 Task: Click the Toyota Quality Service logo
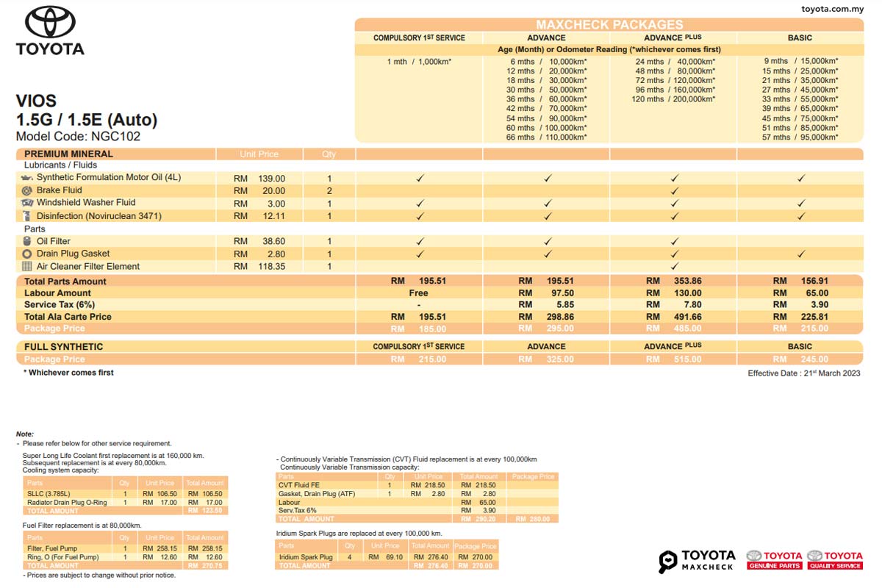click(834, 560)
